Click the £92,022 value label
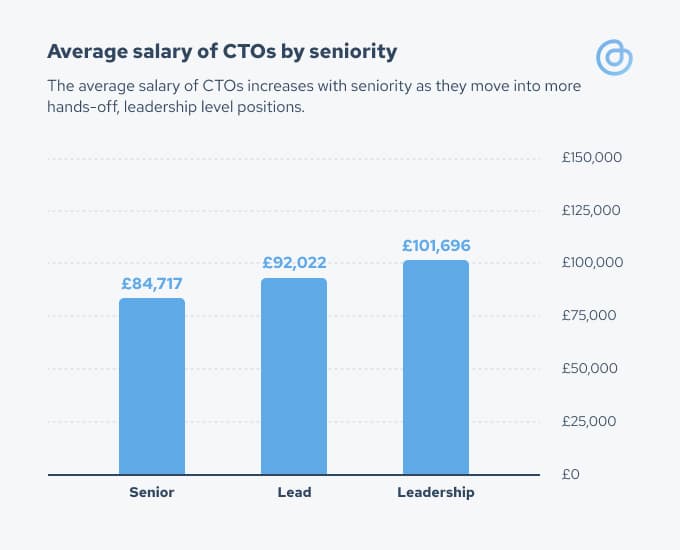Viewport: 680px width, 550px height. [x=294, y=263]
